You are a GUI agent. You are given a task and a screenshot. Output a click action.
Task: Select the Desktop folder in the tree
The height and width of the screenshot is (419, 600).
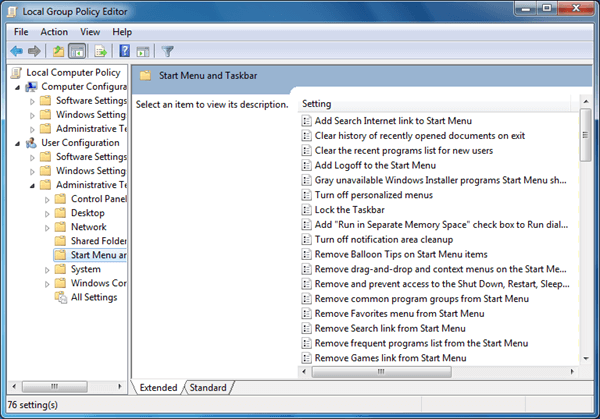(x=87, y=213)
